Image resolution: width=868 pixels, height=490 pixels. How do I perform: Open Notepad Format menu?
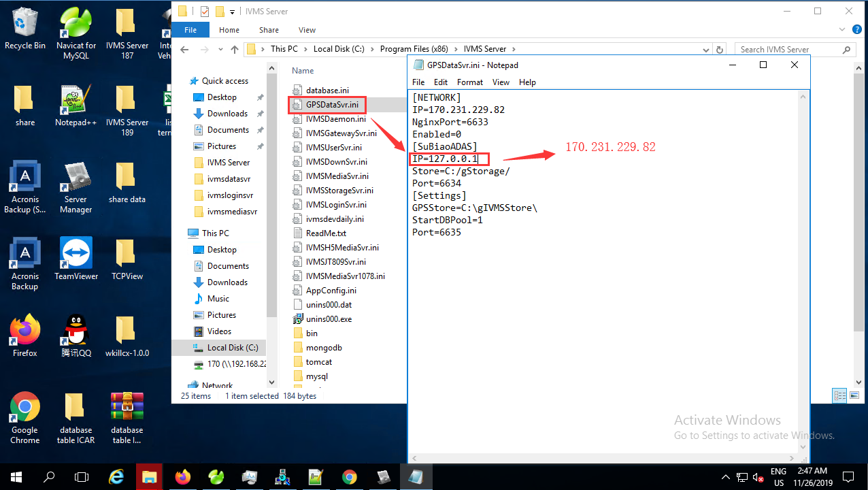pyautogui.click(x=470, y=82)
